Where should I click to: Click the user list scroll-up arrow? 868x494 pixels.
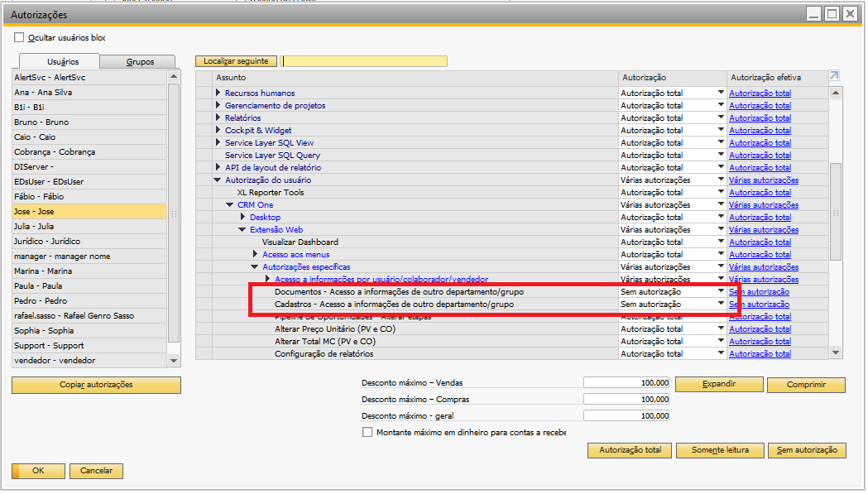click(x=174, y=76)
